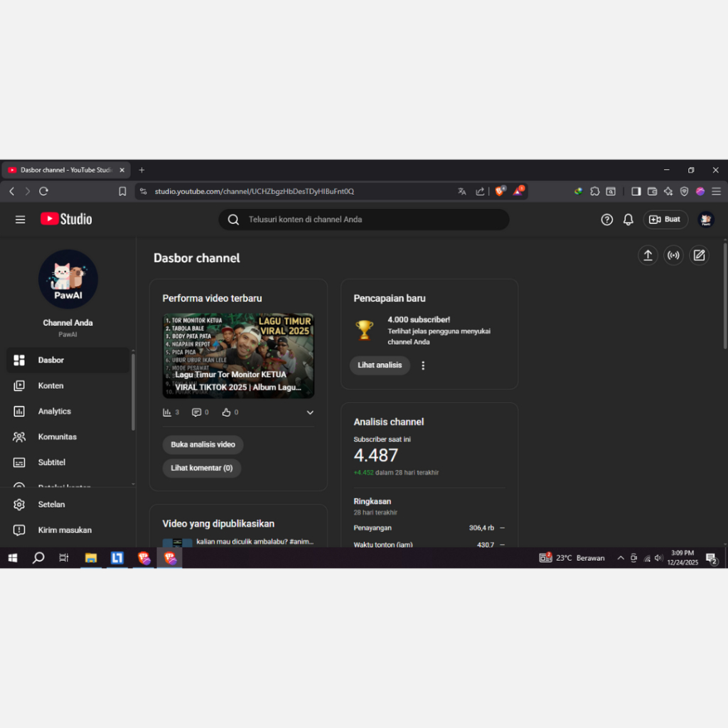
Task: Open the notifications bell
Action: 628,219
